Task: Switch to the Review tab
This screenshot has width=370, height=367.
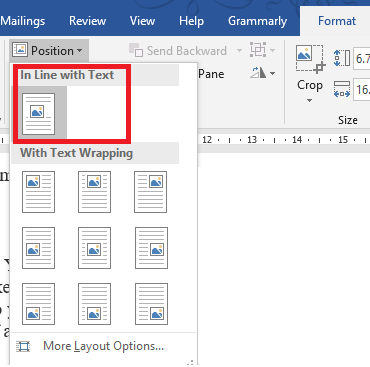Action: 88,21
